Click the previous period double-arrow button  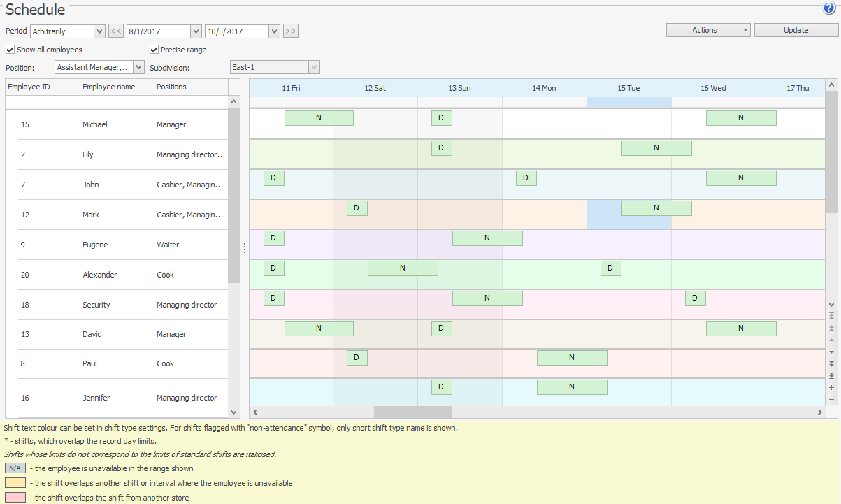(116, 31)
